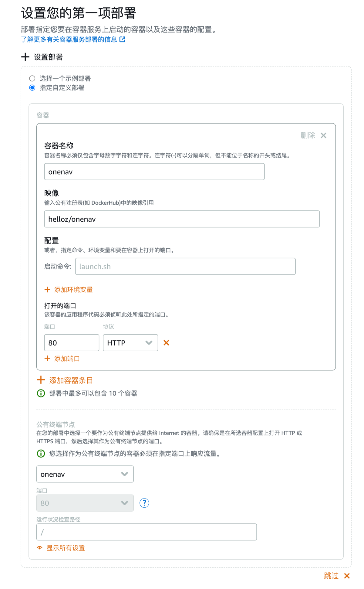
Task: Select the 指定自定义部署 radio option
Action: 32,88
